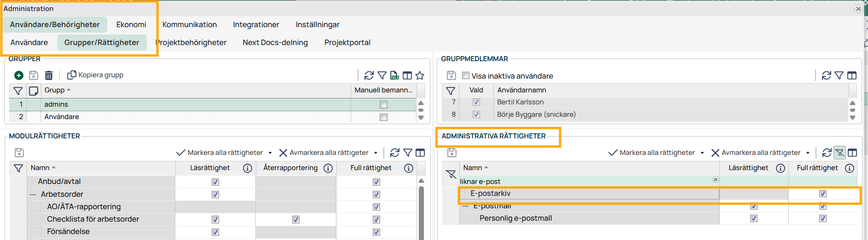Clear the 'liknar e-post' filter field
This screenshot has width=868, height=240.
click(x=716, y=179)
